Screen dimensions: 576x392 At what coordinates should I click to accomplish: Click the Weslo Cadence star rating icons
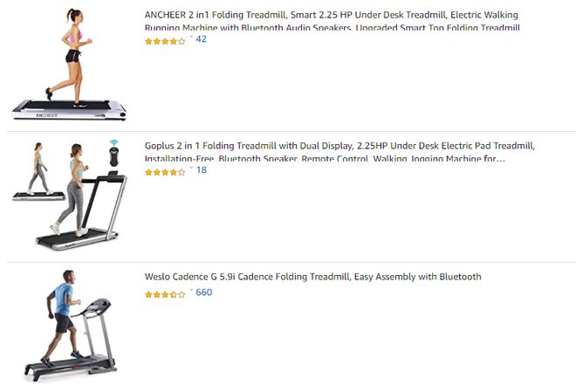pos(165,294)
